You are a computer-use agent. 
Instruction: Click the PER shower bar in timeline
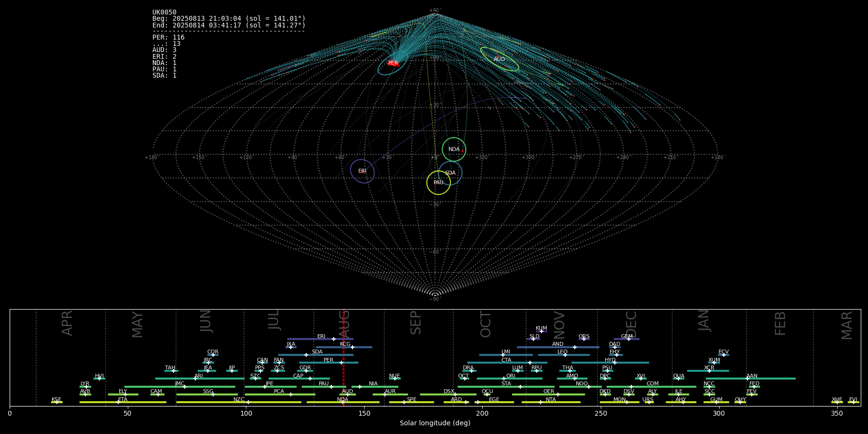tap(329, 363)
